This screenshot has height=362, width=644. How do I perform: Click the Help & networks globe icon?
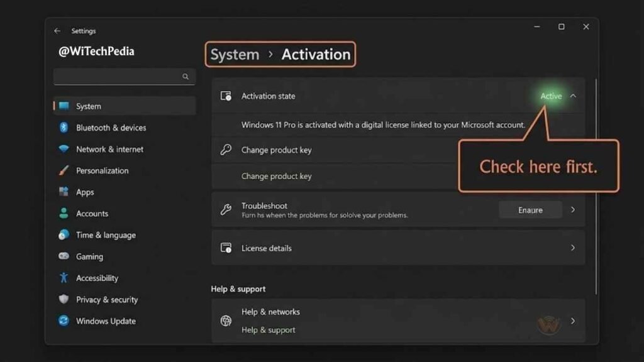point(226,321)
